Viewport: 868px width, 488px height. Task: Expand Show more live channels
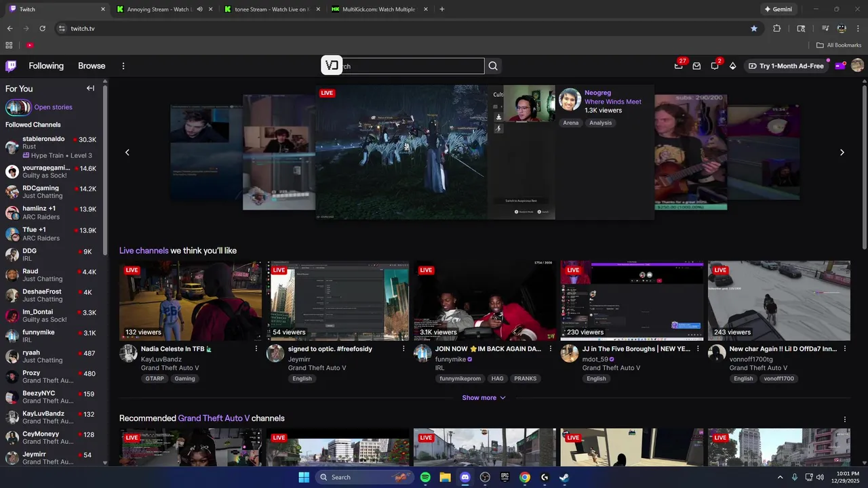click(484, 398)
